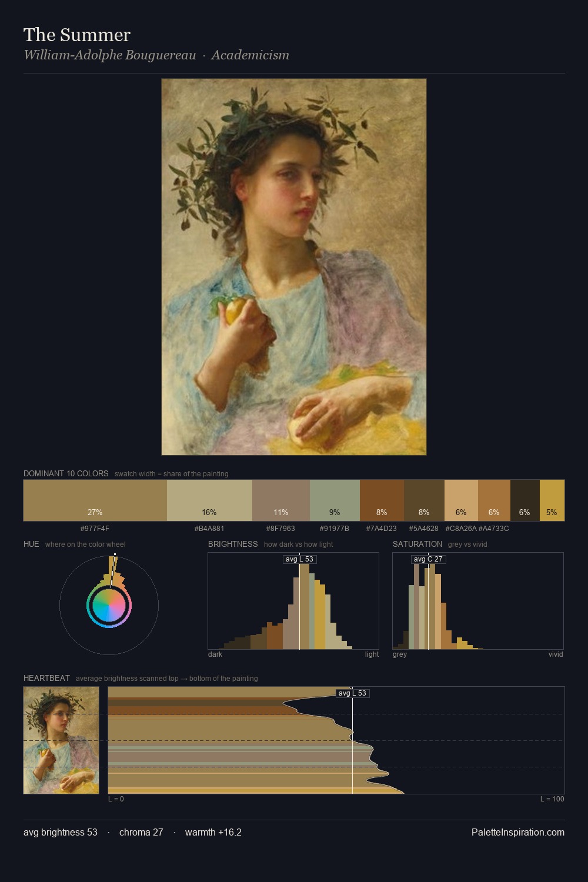Click the 'light' axis label
This screenshot has height=882, width=588.
[x=372, y=654]
